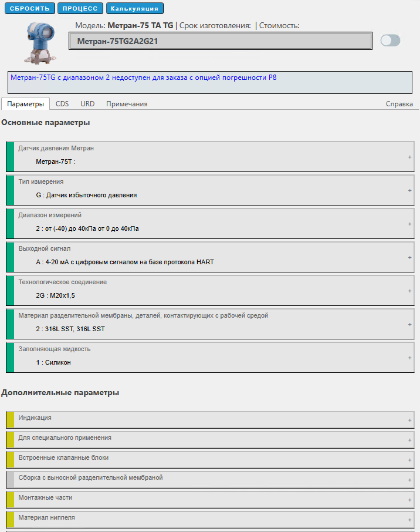The width and height of the screenshot is (420, 532).
Task: Open the Калькуляция calculation button
Action: [134, 9]
